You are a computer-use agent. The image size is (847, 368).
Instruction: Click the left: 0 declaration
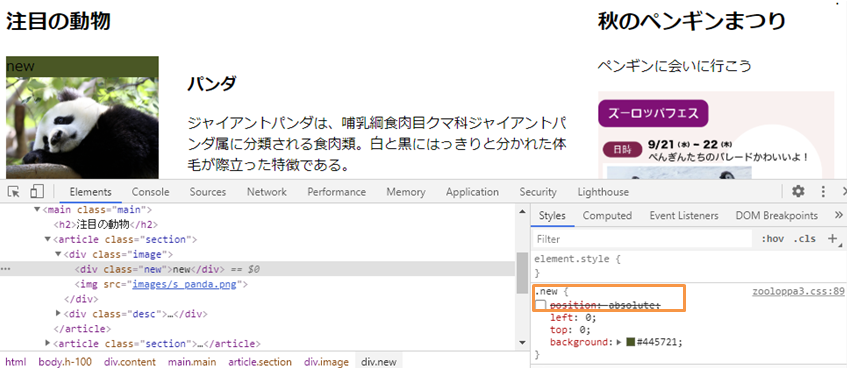point(573,318)
